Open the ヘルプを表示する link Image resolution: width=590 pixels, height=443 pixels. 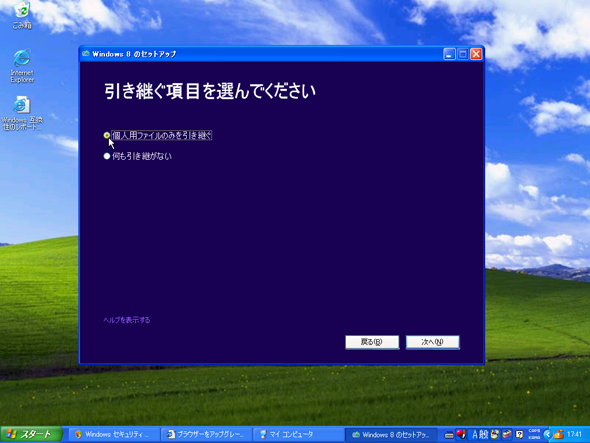tap(127, 320)
